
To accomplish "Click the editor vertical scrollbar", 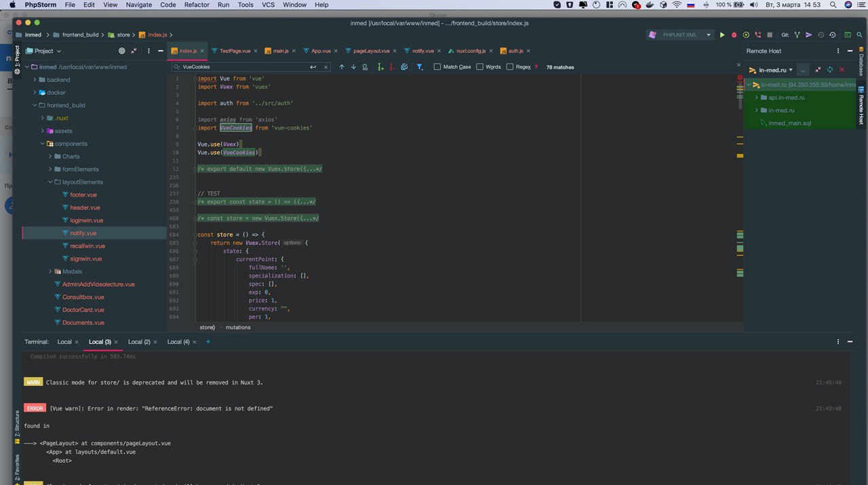I will tap(741, 95).
